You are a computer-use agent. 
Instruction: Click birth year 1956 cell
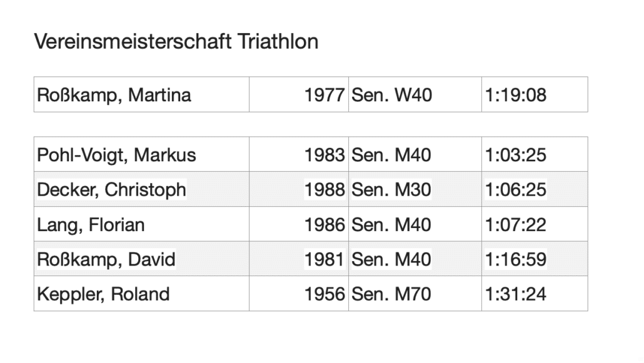(x=299, y=294)
